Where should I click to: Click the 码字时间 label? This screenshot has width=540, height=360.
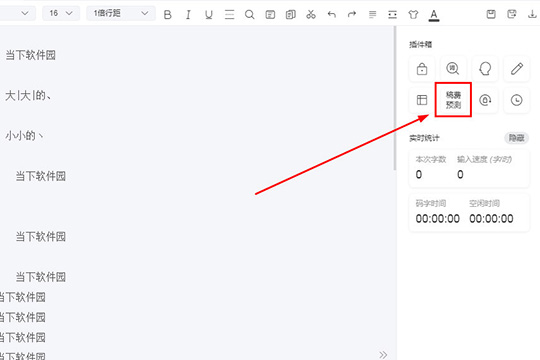[431, 203]
